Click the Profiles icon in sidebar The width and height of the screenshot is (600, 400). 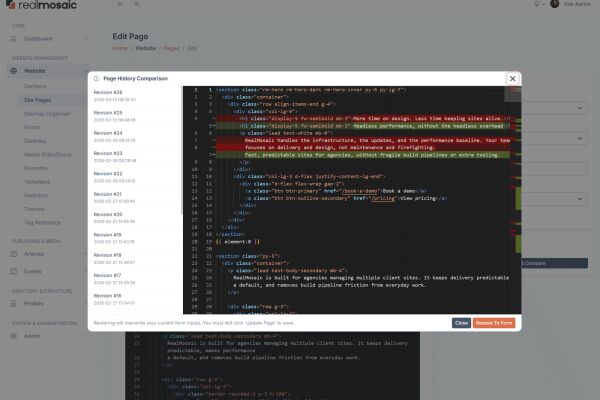pos(17,304)
